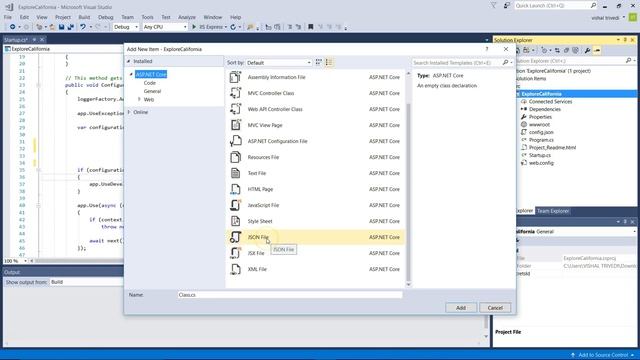Select the wwwroot folder in Solution Explorer

pyautogui.click(x=539, y=124)
